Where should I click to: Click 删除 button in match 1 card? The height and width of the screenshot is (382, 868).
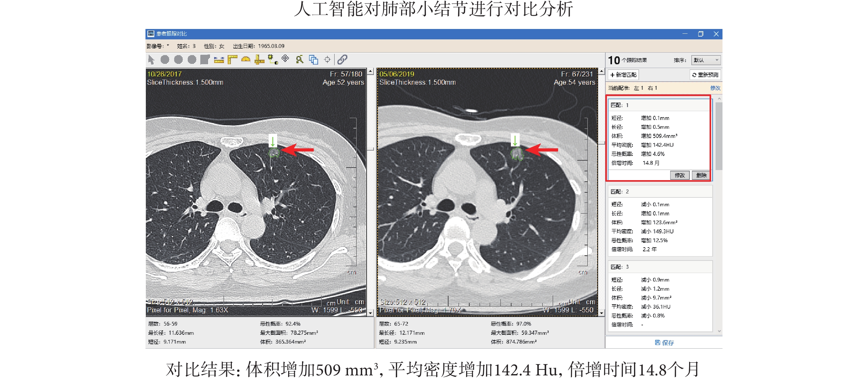701,175
